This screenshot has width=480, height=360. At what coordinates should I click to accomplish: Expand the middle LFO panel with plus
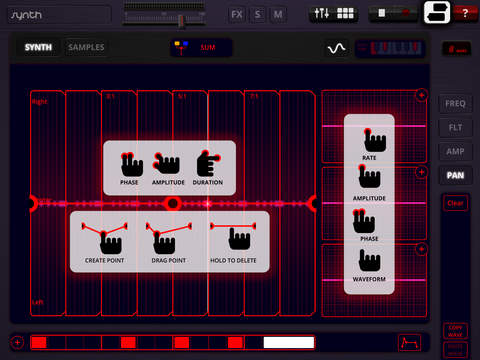pos(421,172)
